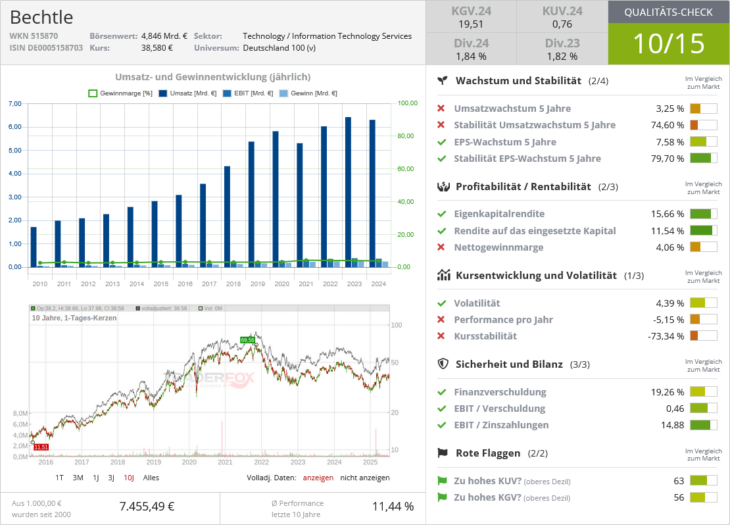The width and height of the screenshot is (730, 525).
Task: Click the Finanzverschuldung metric label
Action: (x=500, y=392)
